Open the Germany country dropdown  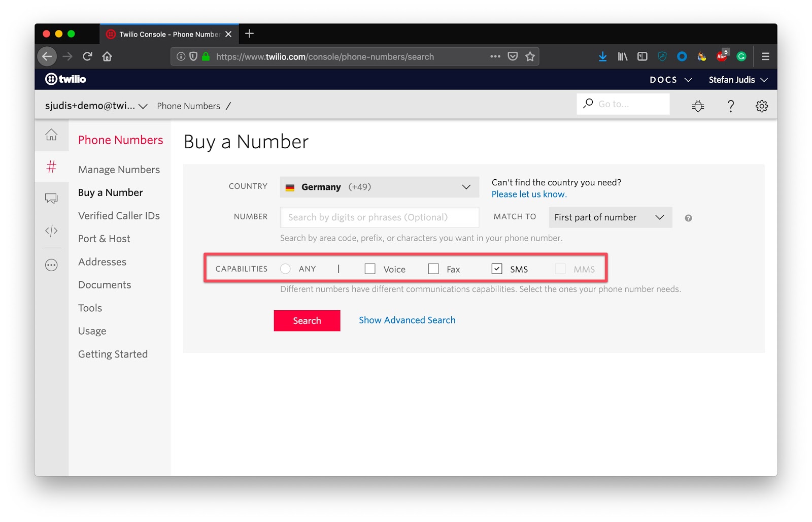tap(380, 187)
